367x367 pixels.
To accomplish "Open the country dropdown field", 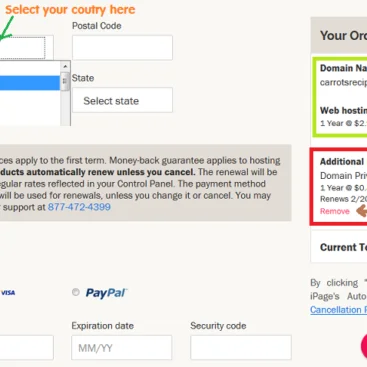I will [26, 48].
